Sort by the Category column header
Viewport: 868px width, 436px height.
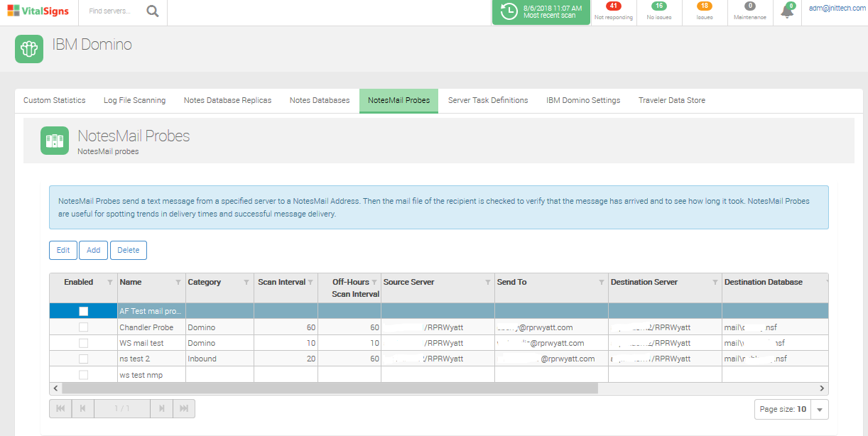pyautogui.click(x=205, y=282)
